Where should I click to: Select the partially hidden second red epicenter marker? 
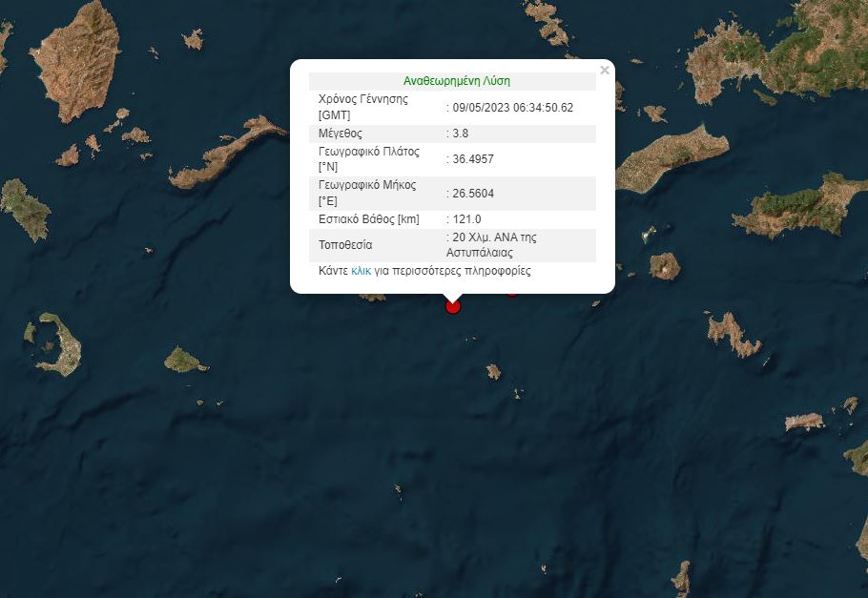pyautogui.click(x=512, y=294)
